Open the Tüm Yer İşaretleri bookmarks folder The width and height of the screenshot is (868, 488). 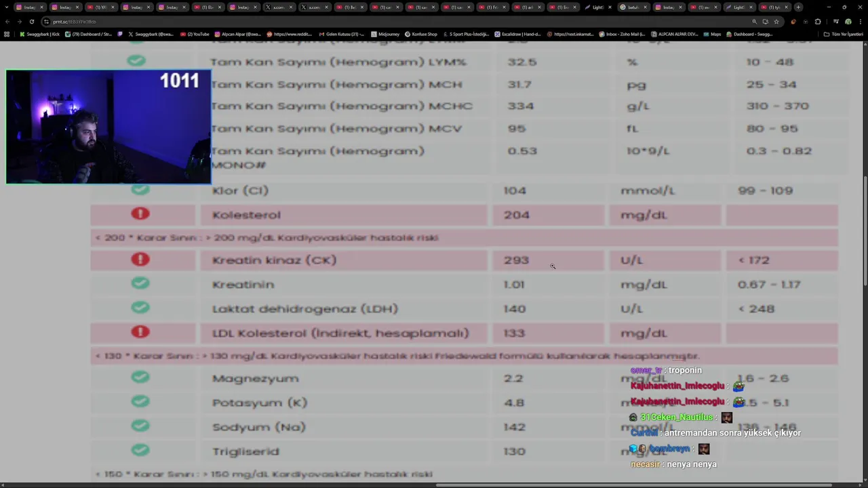click(x=843, y=34)
